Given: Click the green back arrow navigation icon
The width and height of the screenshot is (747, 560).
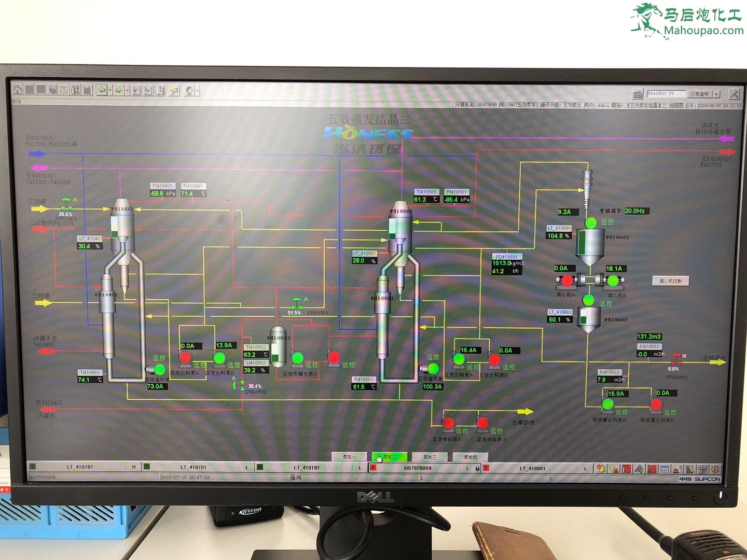Looking at the screenshot, I should (x=102, y=90).
